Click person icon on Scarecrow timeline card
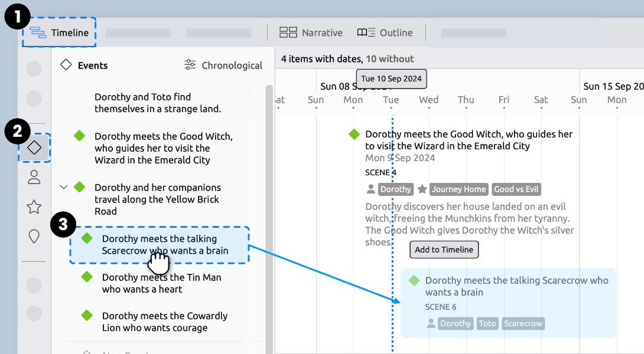The width and height of the screenshot is (644, 354). tap(431, 323)
